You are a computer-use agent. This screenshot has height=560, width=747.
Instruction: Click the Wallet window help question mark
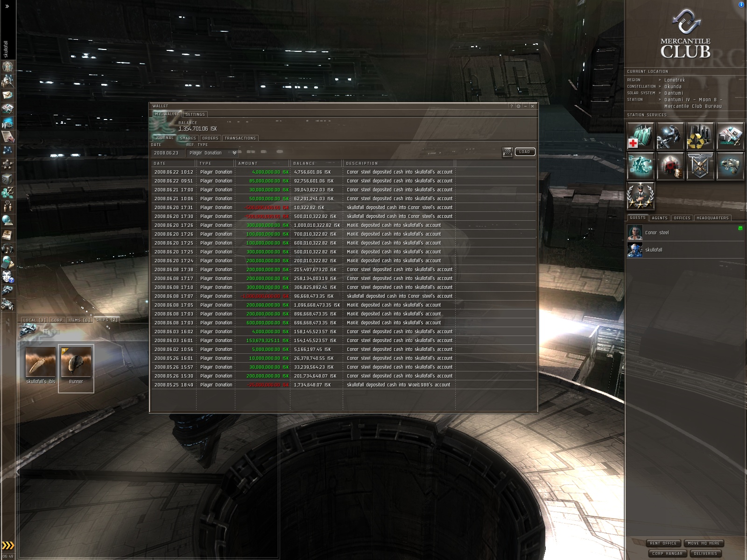[511, 106]
